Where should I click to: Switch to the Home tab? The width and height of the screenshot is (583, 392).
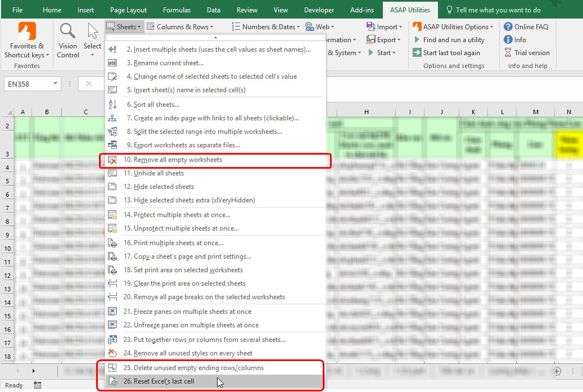click(52, 10)
